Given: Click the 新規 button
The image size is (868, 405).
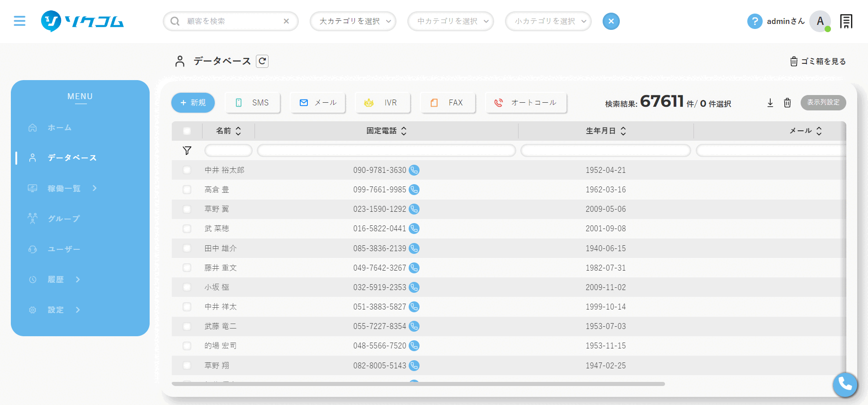Looking at the screenshot, I should pos(193,103).
